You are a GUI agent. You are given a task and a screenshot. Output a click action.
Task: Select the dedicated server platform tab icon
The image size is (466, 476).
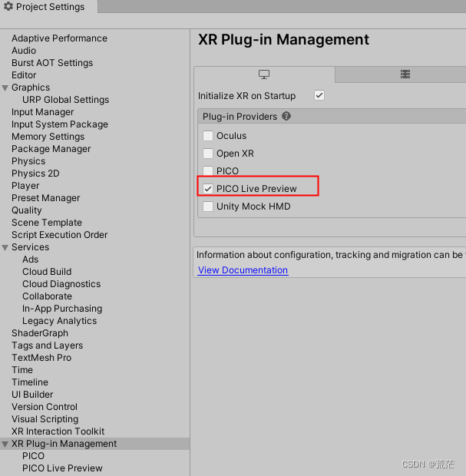click(x=405, y=74)
